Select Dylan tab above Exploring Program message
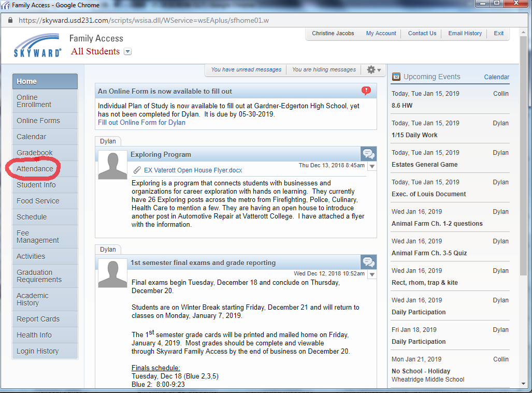532x393 pixels. point(108,141)
